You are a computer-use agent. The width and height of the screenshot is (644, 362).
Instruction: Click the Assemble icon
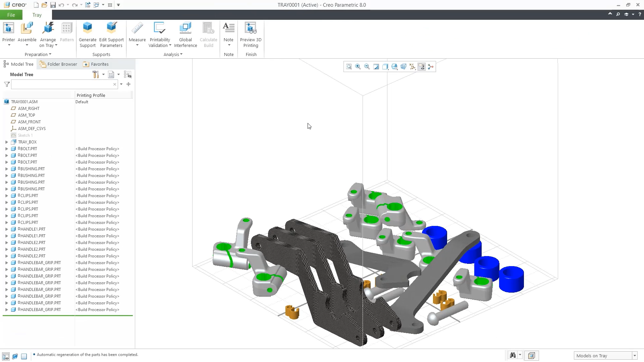pos(27,28)
